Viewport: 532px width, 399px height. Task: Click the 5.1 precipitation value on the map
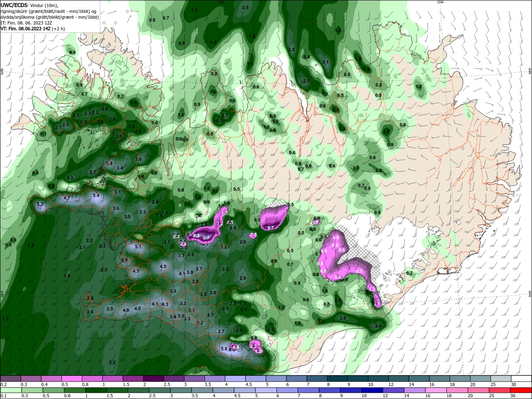pyautogui.click(x=138, y=246)
